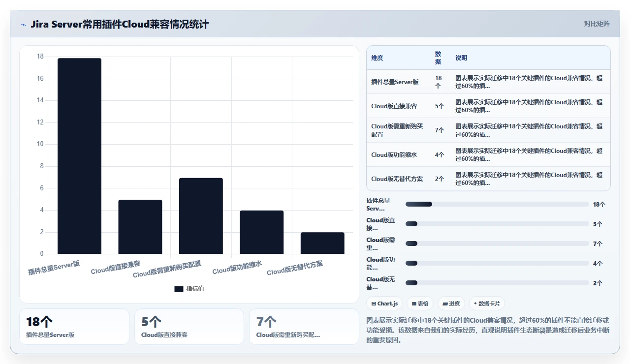Click the 插件总量Server版 bar in chart
The width and height of the screenshot is (630, 364).
[79, 156]
